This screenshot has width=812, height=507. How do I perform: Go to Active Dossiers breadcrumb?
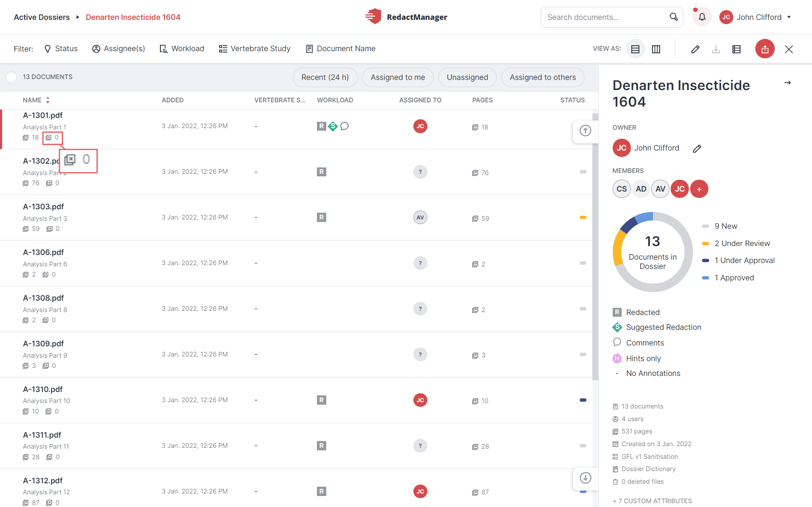pyautogui.click(x=42, y=17)
